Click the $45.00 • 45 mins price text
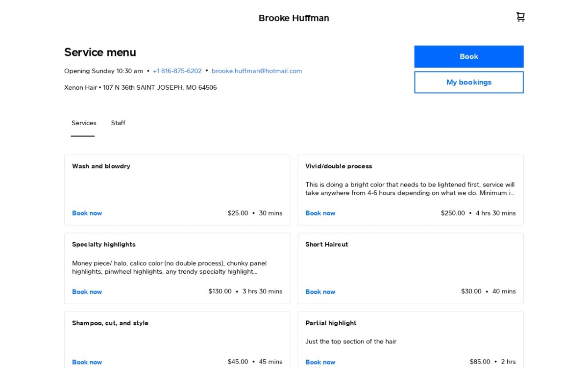This screenshot has width=588, height=368. (255, 362)
